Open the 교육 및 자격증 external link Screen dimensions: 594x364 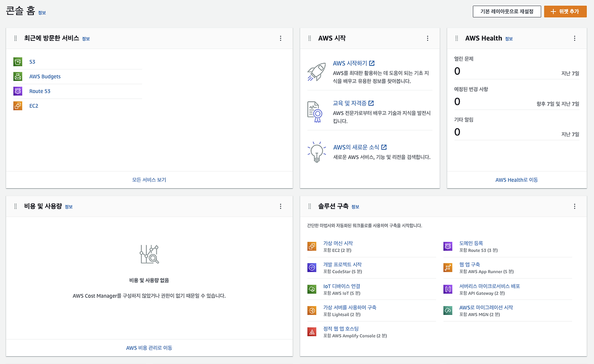coord(353,103)
